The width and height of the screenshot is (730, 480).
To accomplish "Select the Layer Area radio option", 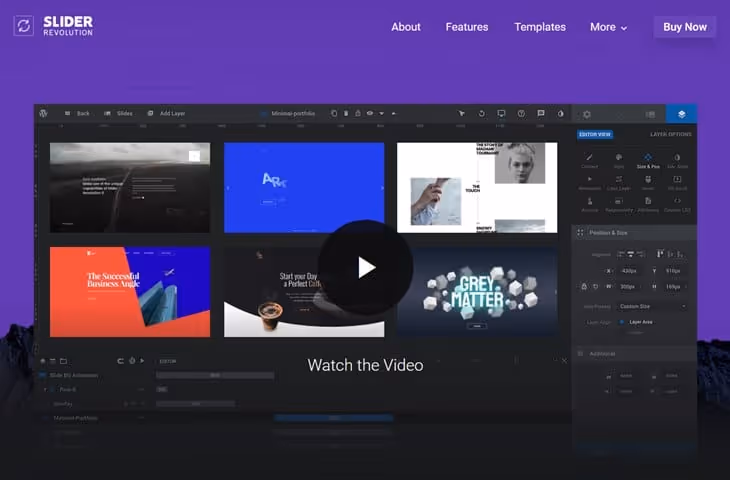I will click(622, 322).
